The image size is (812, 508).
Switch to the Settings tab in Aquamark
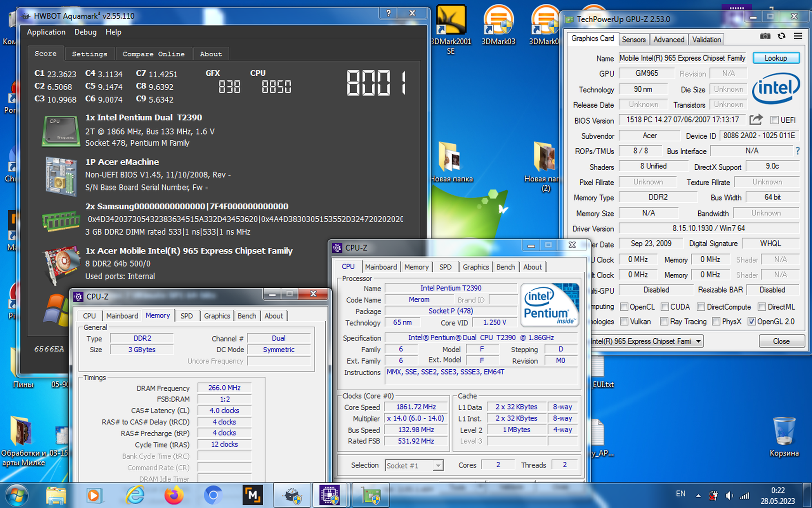(x=89, y=54)
